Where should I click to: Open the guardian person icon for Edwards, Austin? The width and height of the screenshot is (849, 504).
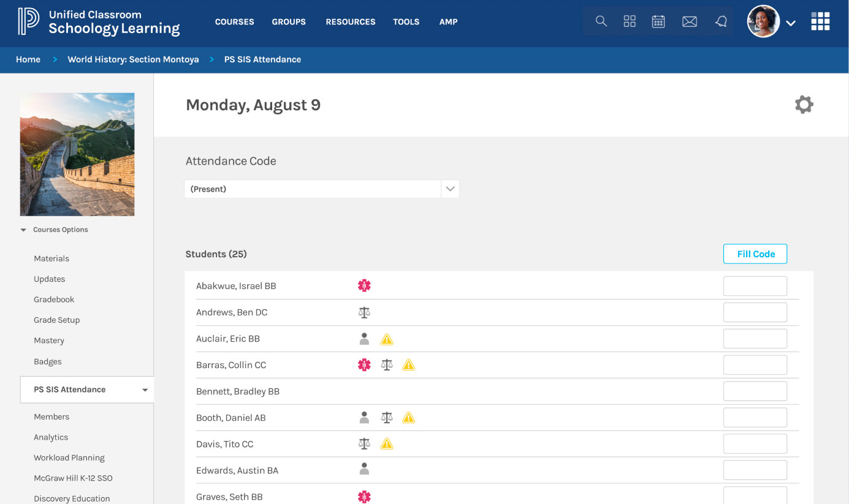tap(364, 469)
